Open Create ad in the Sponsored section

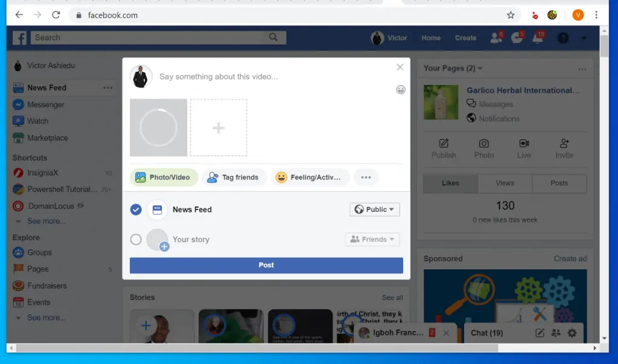point(570,258)
